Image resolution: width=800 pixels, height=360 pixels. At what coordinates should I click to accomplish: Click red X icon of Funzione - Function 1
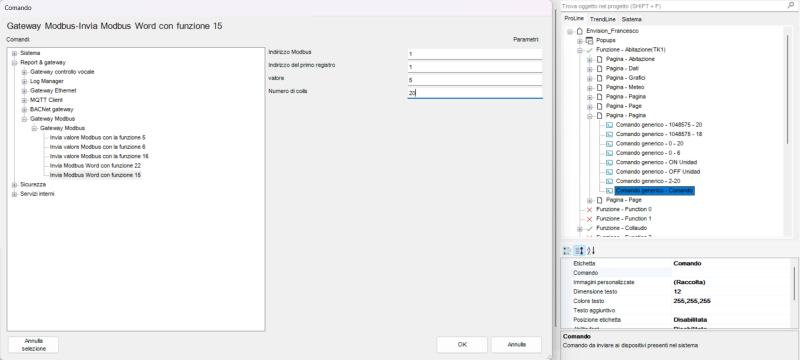[589, 219]
